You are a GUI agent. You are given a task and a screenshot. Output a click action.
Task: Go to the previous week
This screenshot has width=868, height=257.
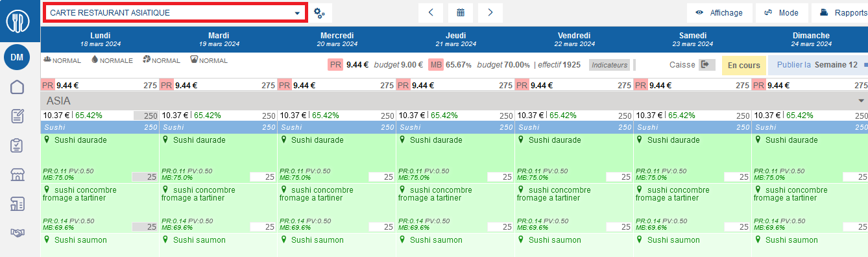tap(431, 12)
